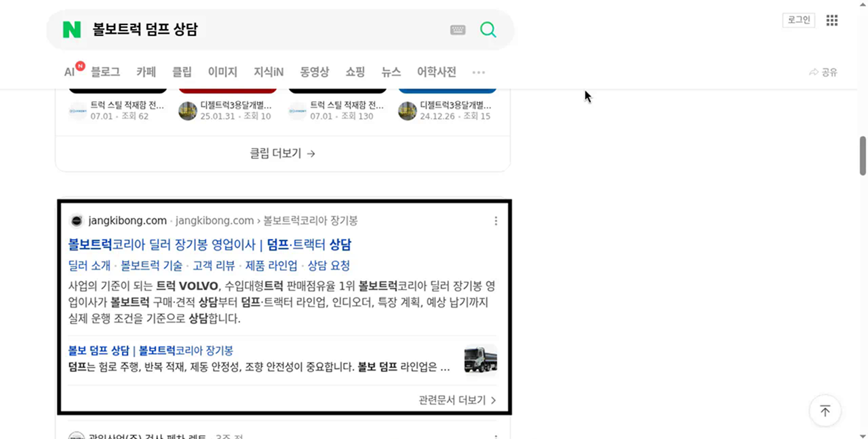868x439 pixels.
Task: Expand more tabs with the ellipsis
Action: (479, 72)
